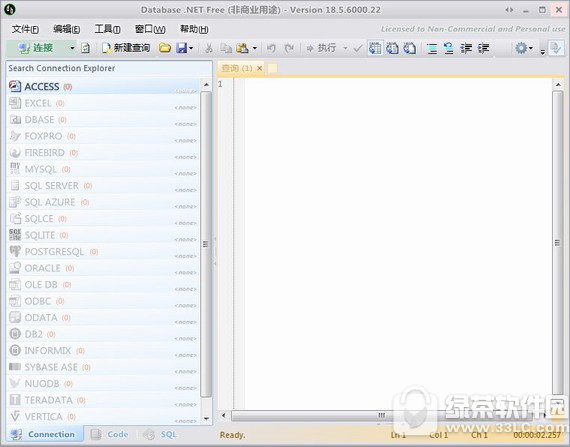This screenshot has width=570, height=447.
Task: Select the INFORMIX row in the list
Action: (x=103, y=351)
